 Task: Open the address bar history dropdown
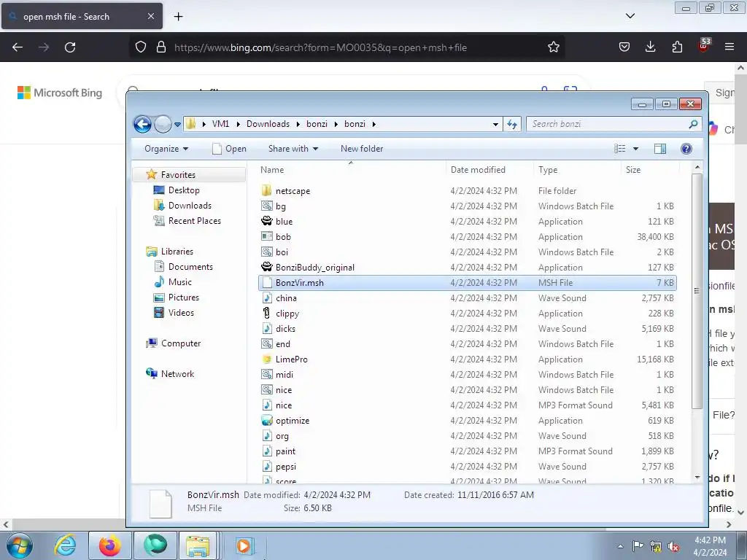tap(495, 124)
